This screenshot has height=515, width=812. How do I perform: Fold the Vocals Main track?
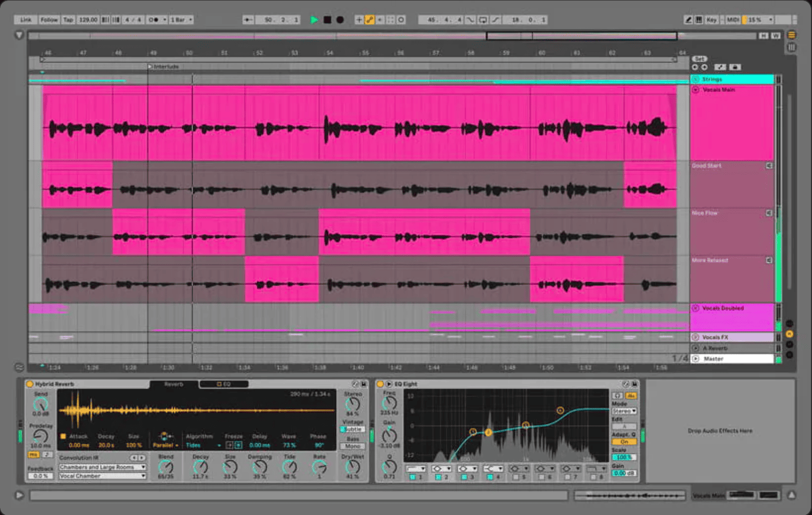coord(696,90)
